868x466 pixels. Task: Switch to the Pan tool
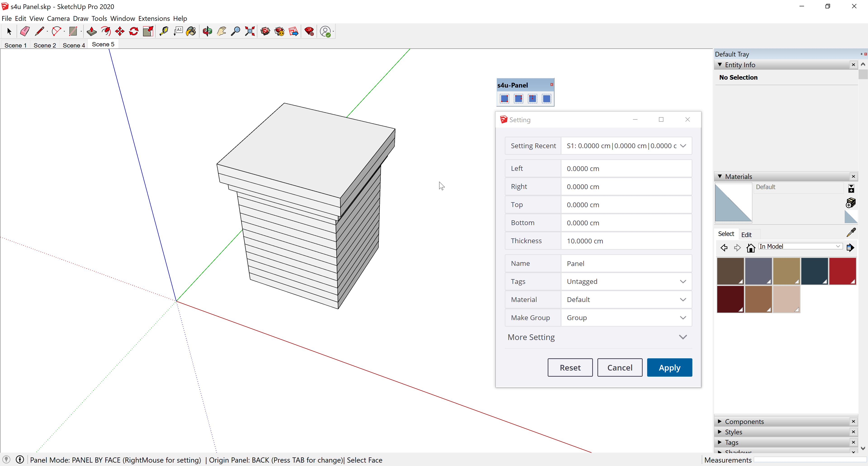click(221, 31)
